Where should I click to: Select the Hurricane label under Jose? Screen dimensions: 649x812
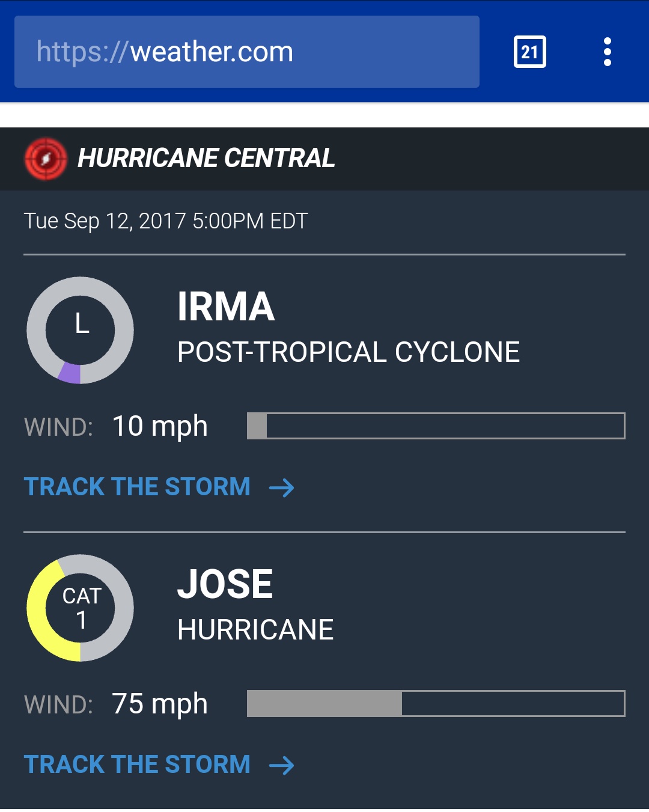coord(255,630)
